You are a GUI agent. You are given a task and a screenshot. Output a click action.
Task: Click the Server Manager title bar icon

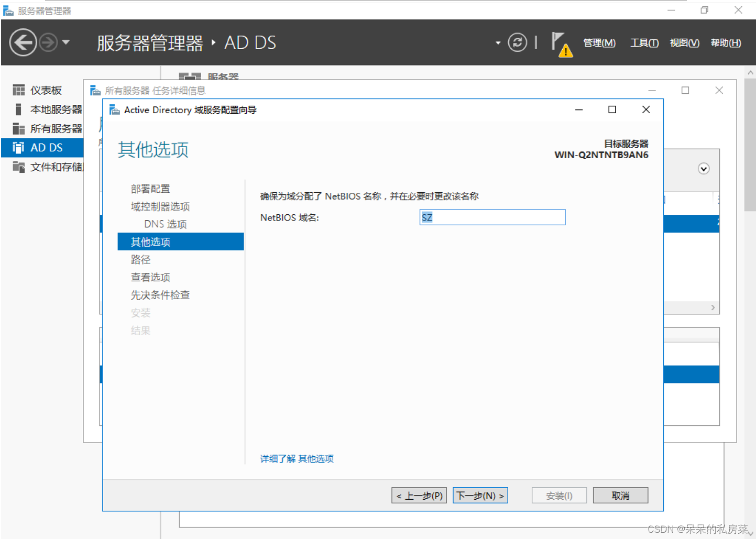coord(8,10)
